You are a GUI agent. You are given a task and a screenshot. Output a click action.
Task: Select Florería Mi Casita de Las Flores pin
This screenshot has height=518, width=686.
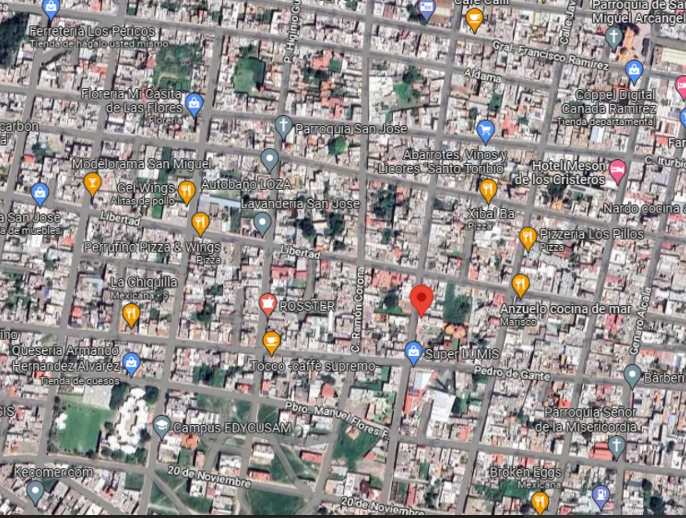(194, 105)
